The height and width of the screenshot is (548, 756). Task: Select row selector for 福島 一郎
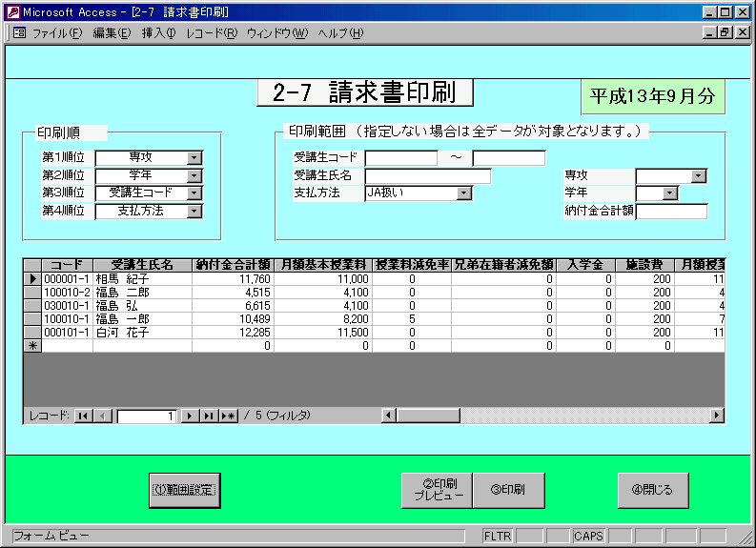pyautogui.click(x=32, y=318)
